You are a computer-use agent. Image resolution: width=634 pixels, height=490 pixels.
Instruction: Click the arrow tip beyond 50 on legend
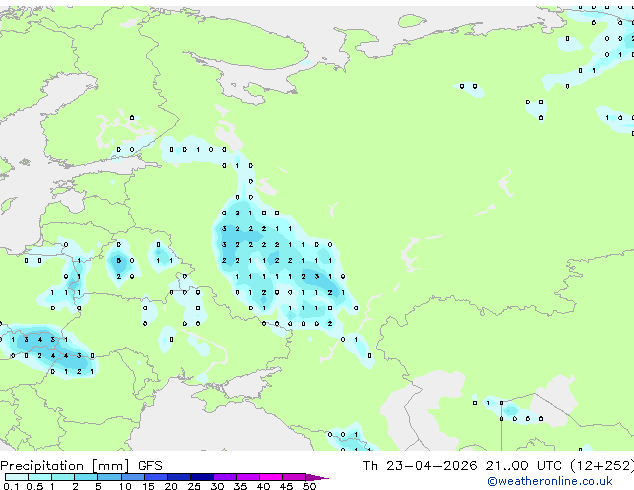point(317,477)
